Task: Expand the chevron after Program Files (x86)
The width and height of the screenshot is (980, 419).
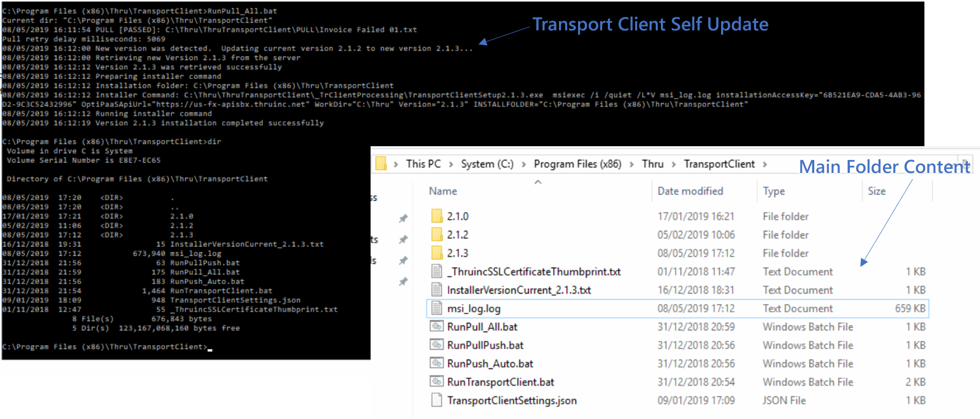Action: coord(632,164)
